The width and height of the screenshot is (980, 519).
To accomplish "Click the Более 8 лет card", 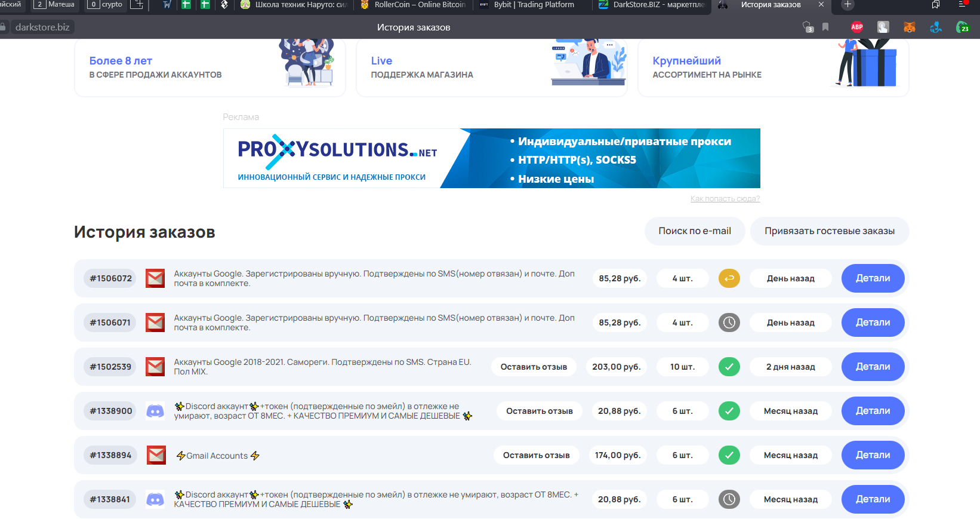I will pos(210,67).
